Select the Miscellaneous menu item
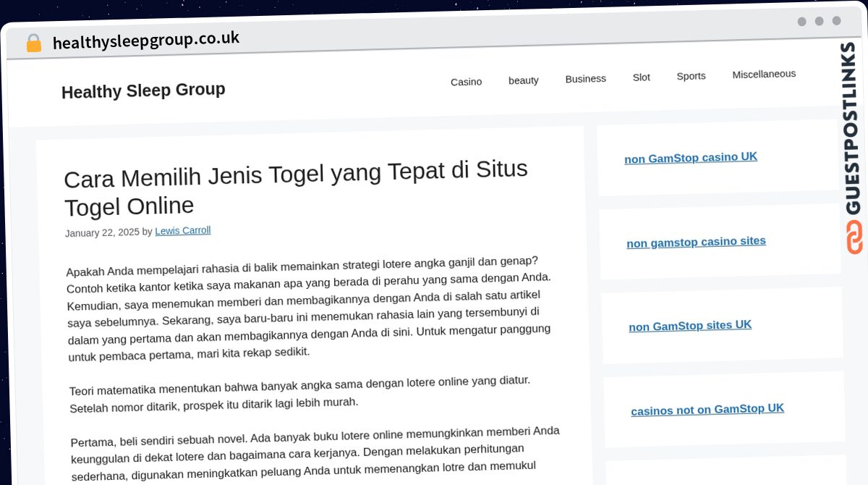 coord(764,73)
